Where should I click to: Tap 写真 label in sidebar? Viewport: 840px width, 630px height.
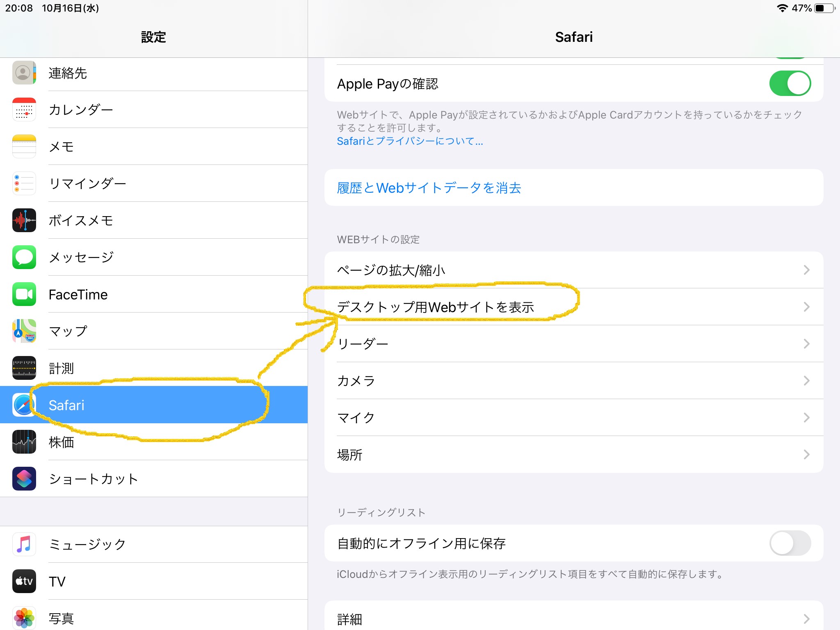(x=61, y=618)
